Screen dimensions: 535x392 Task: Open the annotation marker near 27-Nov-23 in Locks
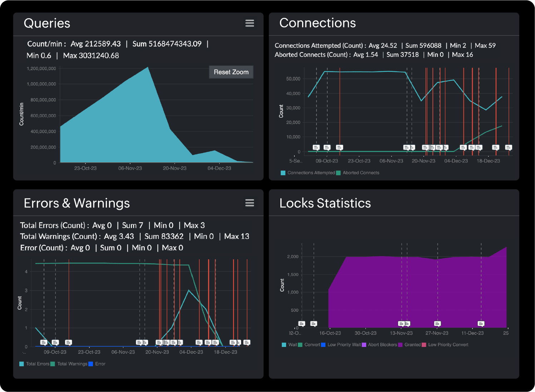click(437, 324)
